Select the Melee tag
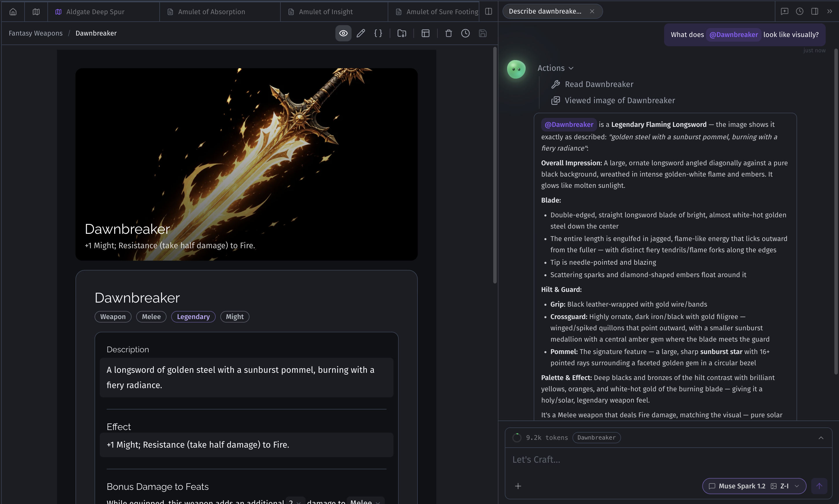The image size is (839, 504). (151, 316)
